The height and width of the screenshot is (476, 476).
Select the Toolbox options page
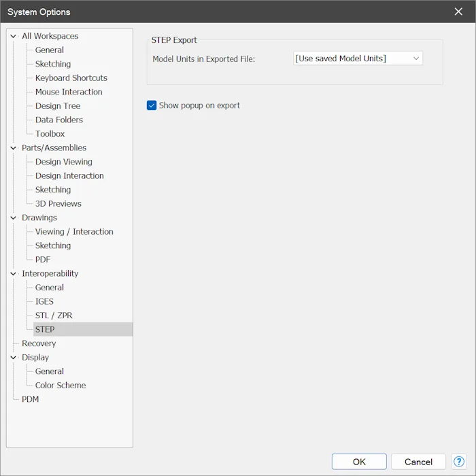[x=50, y=133]
